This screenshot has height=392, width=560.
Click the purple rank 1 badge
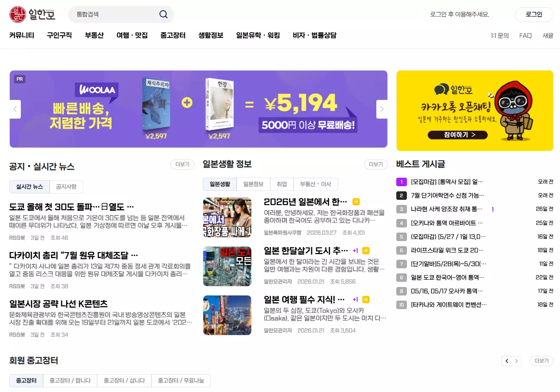coord(401,182)
